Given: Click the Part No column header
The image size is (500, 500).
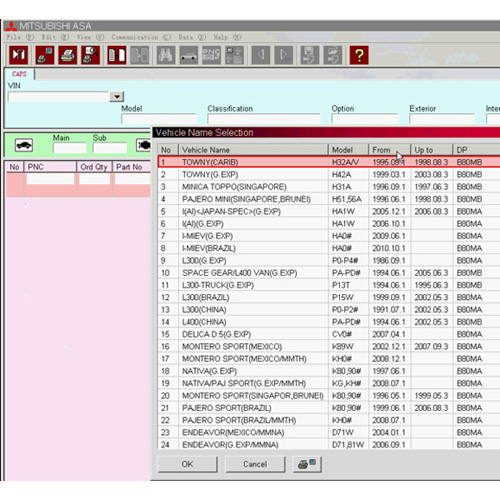Looking at the screenshot, I should (x=132, y=167).
